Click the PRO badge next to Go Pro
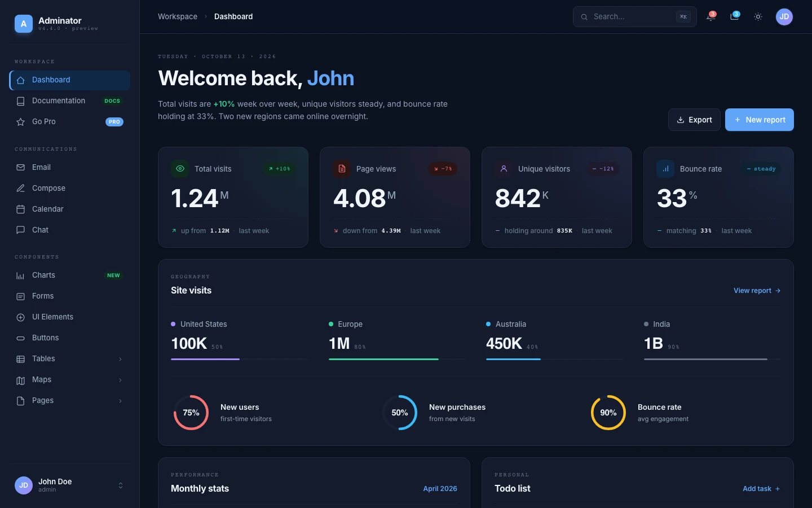The width and height of the screenshot is (812, 508). click(114, 122)
